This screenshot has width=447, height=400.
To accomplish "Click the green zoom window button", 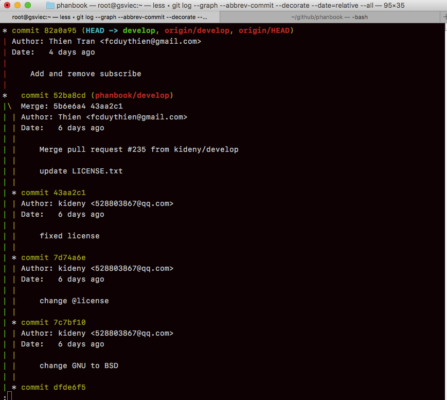I will (x=28, y=5).
